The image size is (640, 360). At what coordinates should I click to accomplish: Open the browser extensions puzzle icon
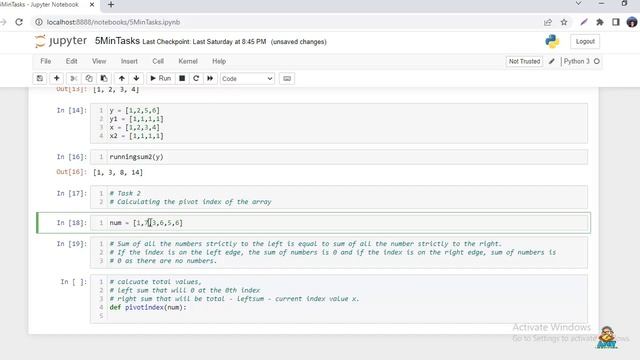(600, 22)
